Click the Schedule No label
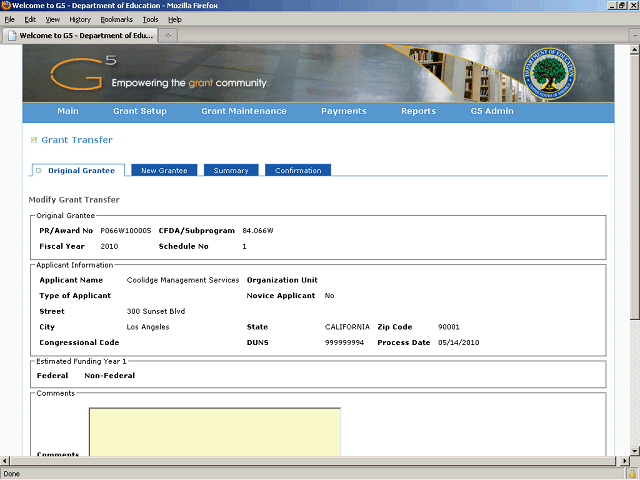 pos(183,247)
